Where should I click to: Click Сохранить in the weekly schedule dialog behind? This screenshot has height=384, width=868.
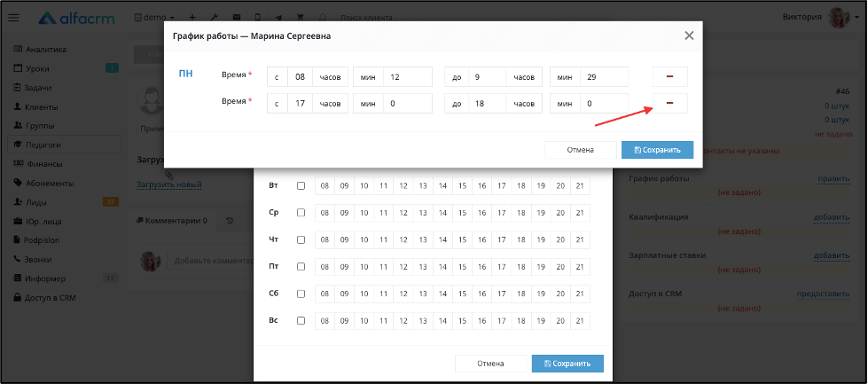coord(567,364)
